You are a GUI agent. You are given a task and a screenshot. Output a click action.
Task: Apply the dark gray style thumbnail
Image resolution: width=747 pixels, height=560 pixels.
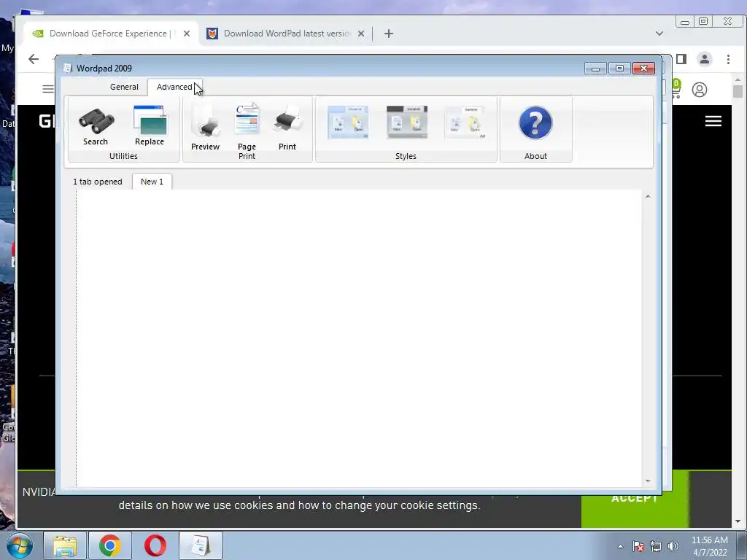[407, 122]
